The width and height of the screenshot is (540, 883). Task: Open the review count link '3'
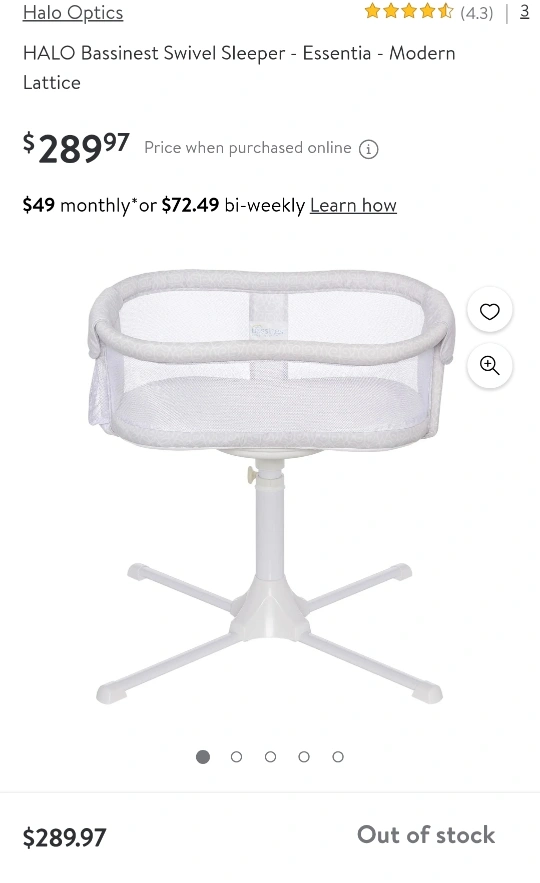click(x=524, y=11)
